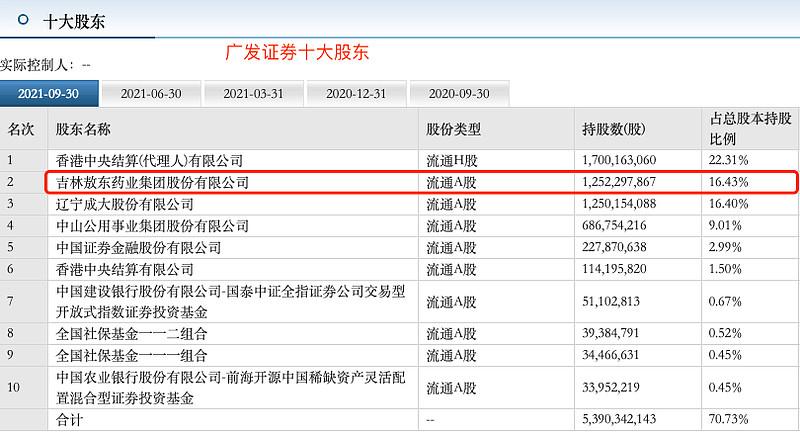
Task: Select shareholder 辽宁成大股份有限公司
Action: [x=125, y=205]
